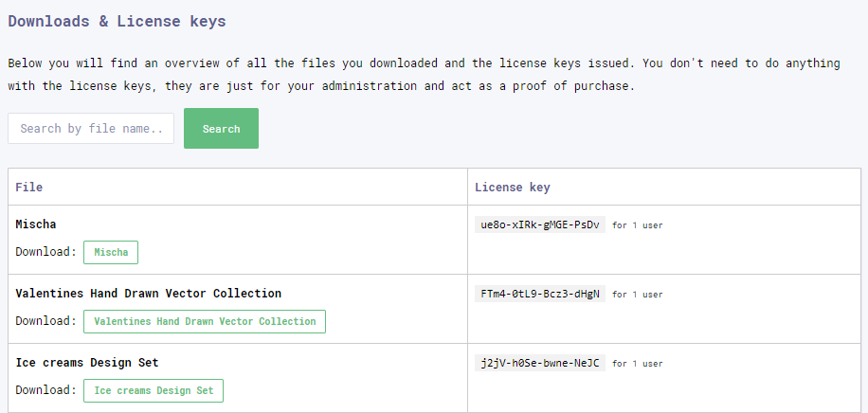The image size is (868, 413).
Task: Click the Downloads & License keys heading
Action: click(x=117, y=21)
